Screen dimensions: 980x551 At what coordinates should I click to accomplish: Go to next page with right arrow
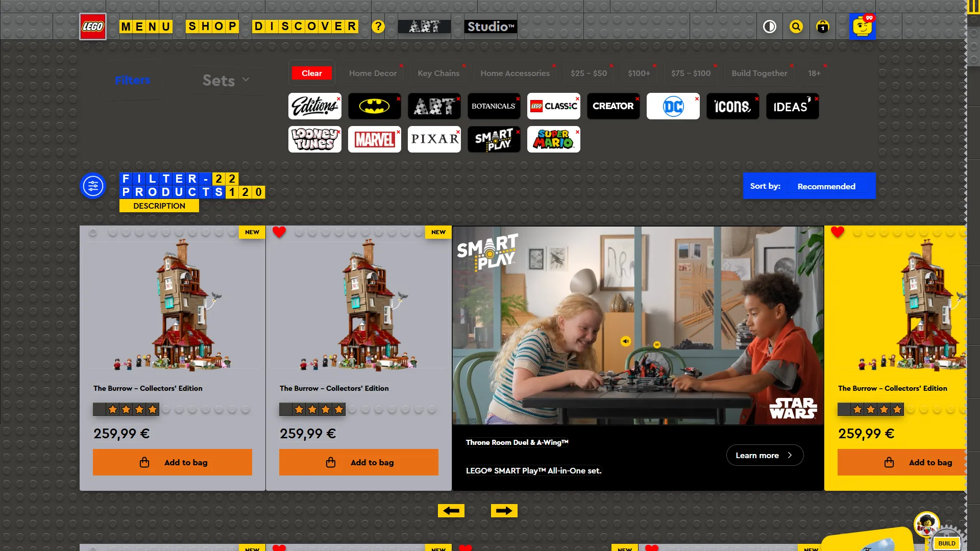[504, 511]
